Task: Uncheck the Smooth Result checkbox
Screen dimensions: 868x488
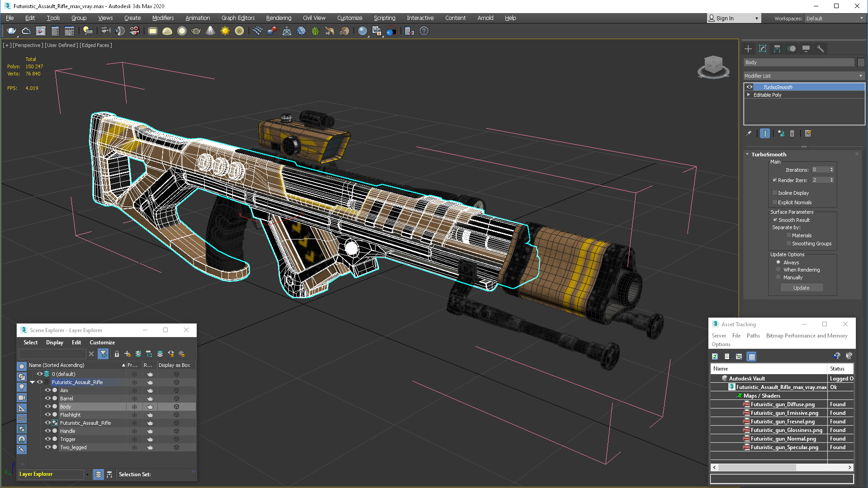Action: 775,220
